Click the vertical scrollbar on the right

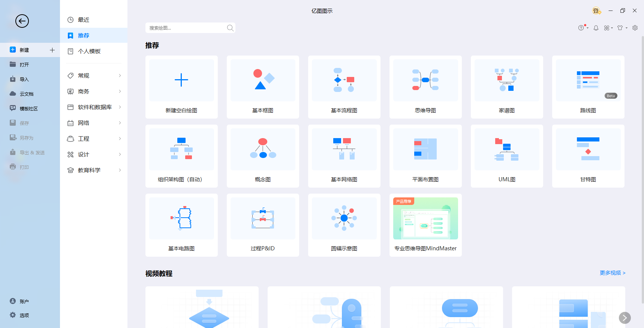click(x=643, y=169)
